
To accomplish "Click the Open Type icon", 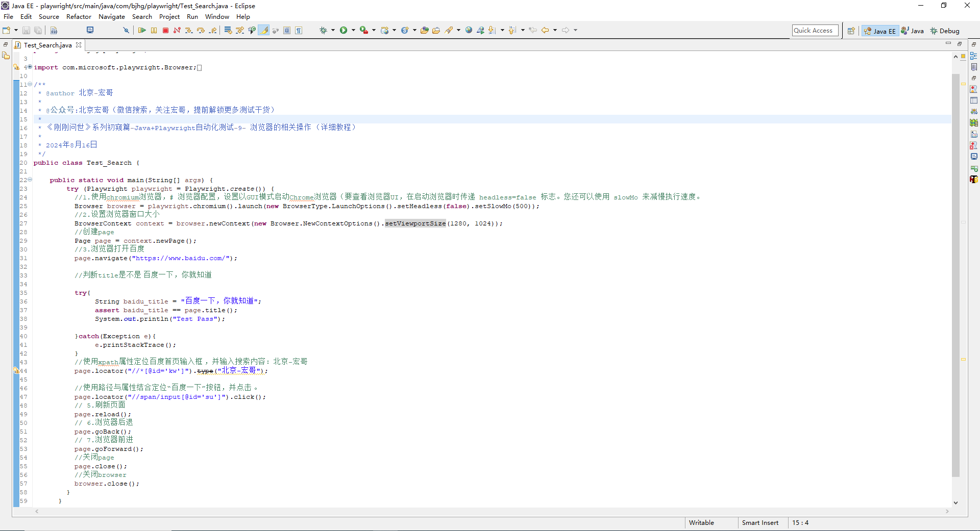I will pos(424,31).
